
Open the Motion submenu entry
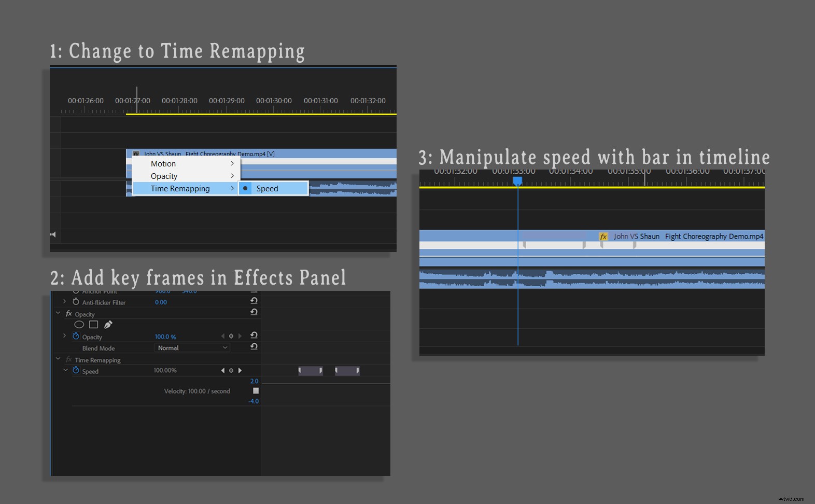[x=186, y=163]
